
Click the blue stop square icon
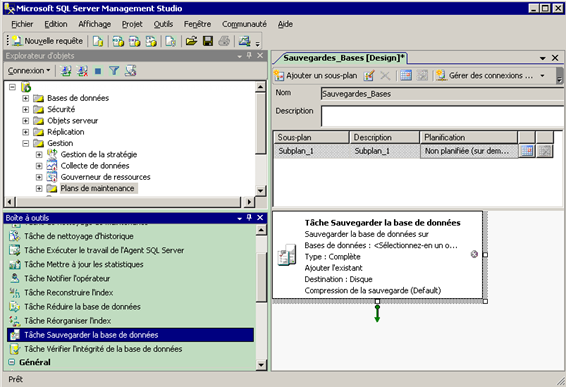[x=98, y=71]
